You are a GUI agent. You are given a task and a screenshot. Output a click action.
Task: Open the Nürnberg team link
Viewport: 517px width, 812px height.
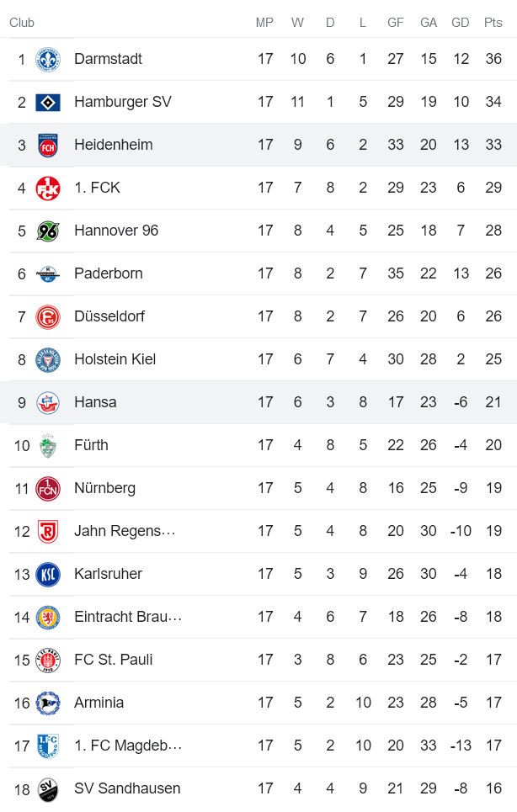[104, 488]
